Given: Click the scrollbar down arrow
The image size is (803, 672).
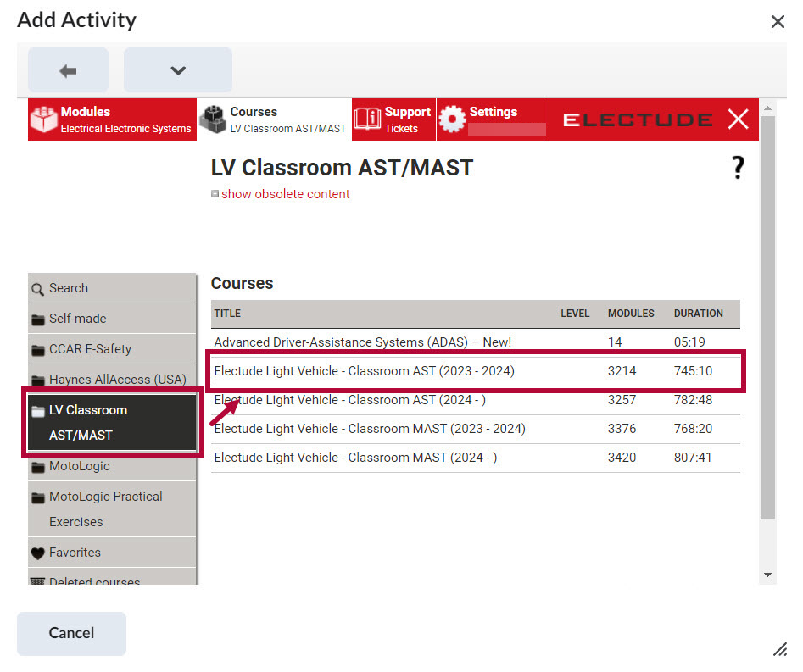Looking at the screenshot, I should pos(767,575).
